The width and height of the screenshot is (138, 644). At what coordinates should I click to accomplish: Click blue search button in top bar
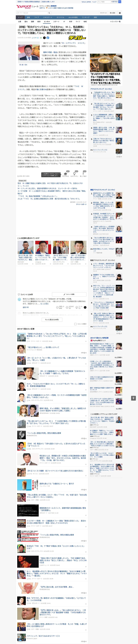pyautogui.click(x=120, y=2)
